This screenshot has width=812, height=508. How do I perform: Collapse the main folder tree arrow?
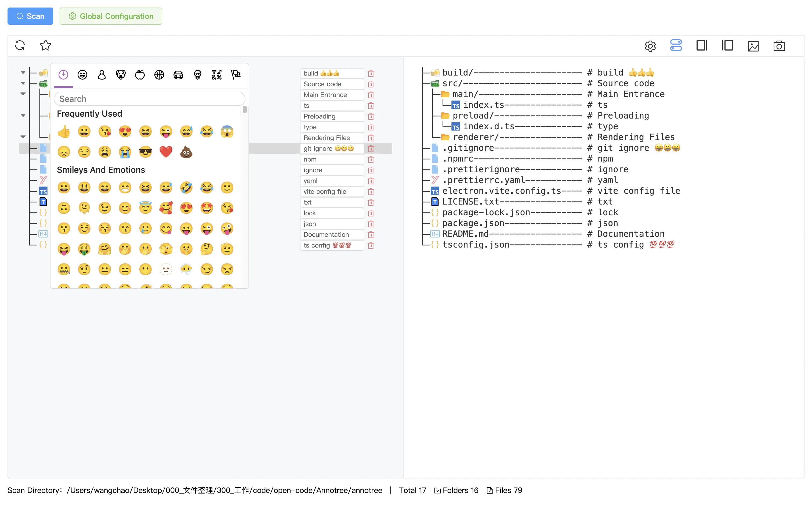pyautogui.click(x=23, y=94)
